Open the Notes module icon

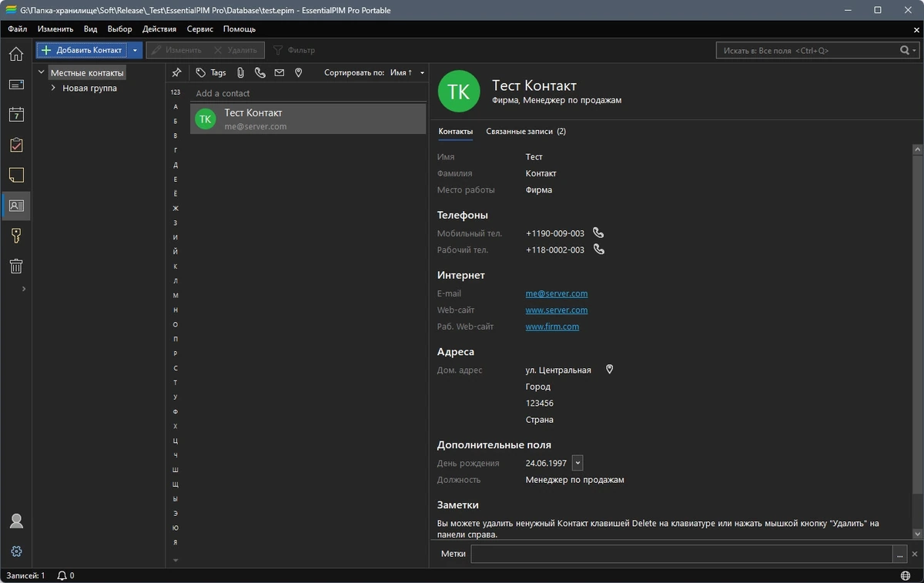pyautogui.click(x=16, y=175)
